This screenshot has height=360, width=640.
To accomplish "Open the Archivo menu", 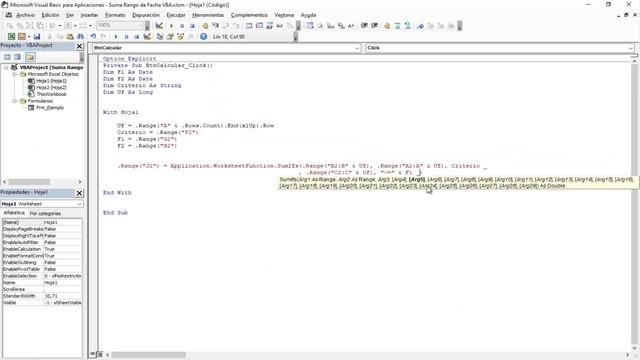I will point(25,15).
